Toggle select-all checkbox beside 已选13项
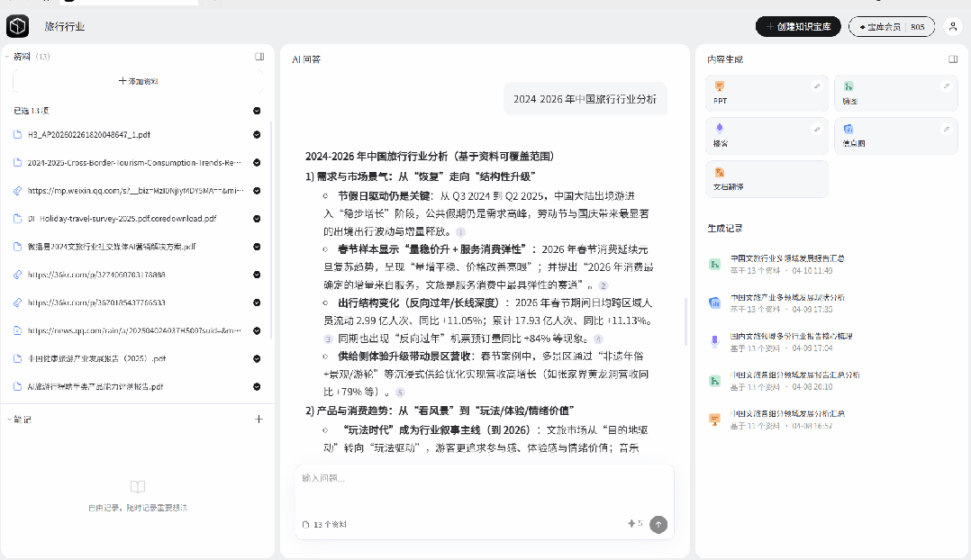Screen dimensions: 971x560 pyautogui.click(x=257, y=111)
